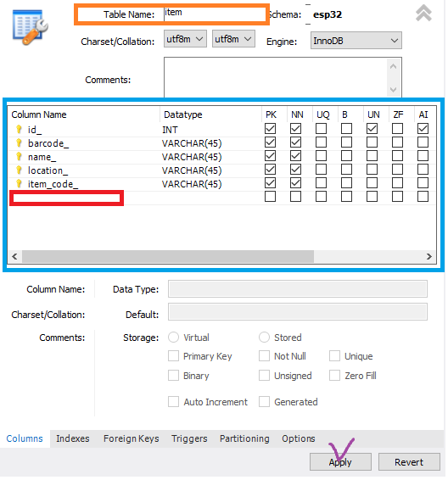Click up arrow in table Comments box
The width and height of the screenshot is (448, 480).
pyautogui.click(x=394, y=66)
